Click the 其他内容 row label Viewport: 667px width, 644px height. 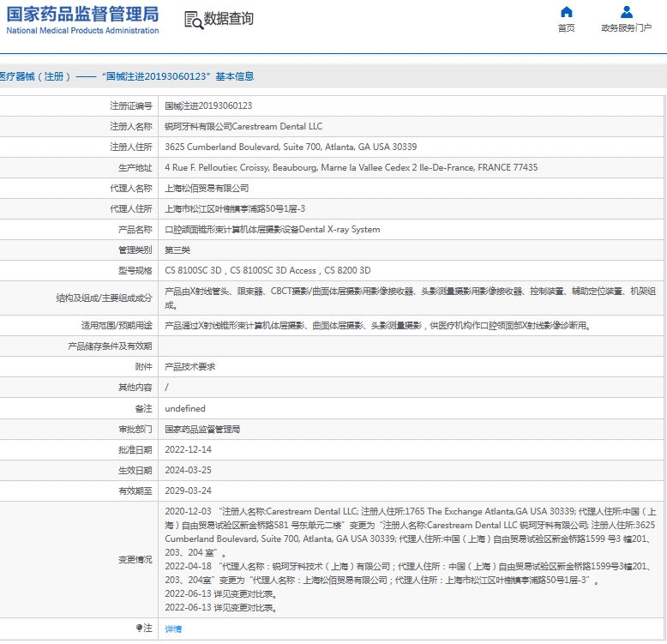coord(135,387)
